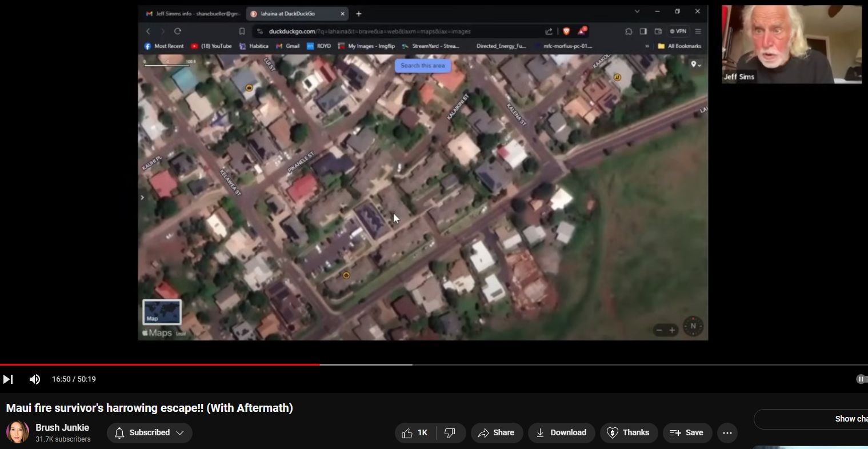Click the share page icon in address bar

tap(549, 31)
